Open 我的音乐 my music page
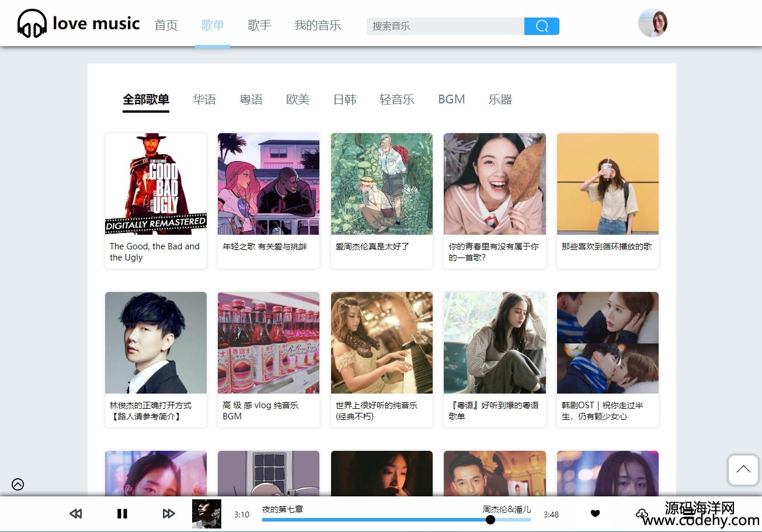 [x=318, y=26]
